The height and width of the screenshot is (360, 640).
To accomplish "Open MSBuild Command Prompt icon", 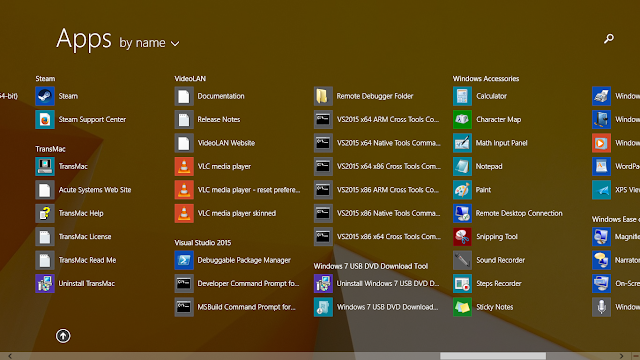I will coord(184,307).
